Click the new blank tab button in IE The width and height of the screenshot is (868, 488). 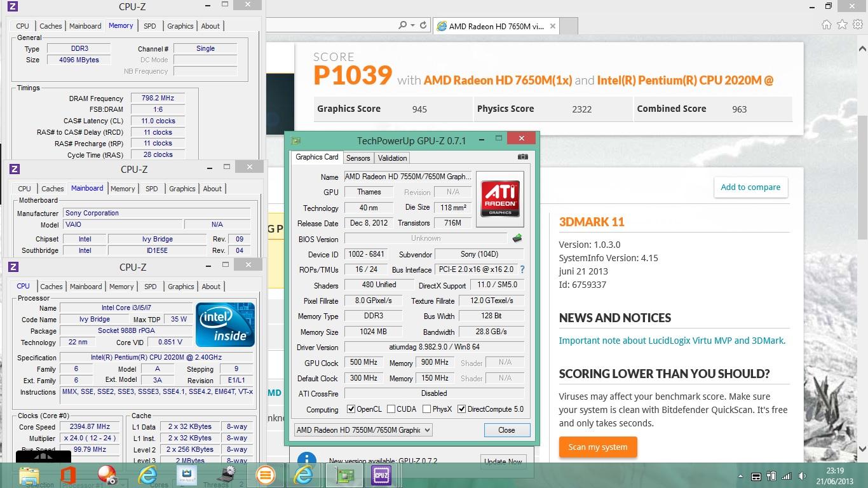click(x=569, y=26)
